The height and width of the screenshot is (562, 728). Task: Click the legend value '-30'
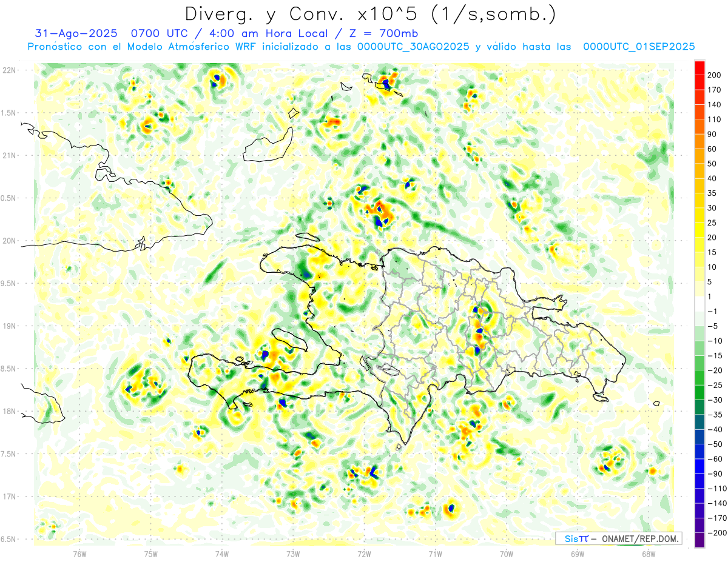point(715,400)
